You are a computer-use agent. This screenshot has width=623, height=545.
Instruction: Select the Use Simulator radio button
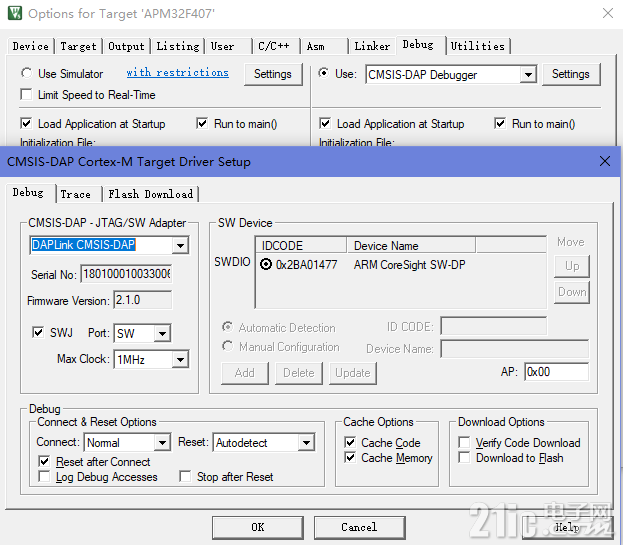27,73
